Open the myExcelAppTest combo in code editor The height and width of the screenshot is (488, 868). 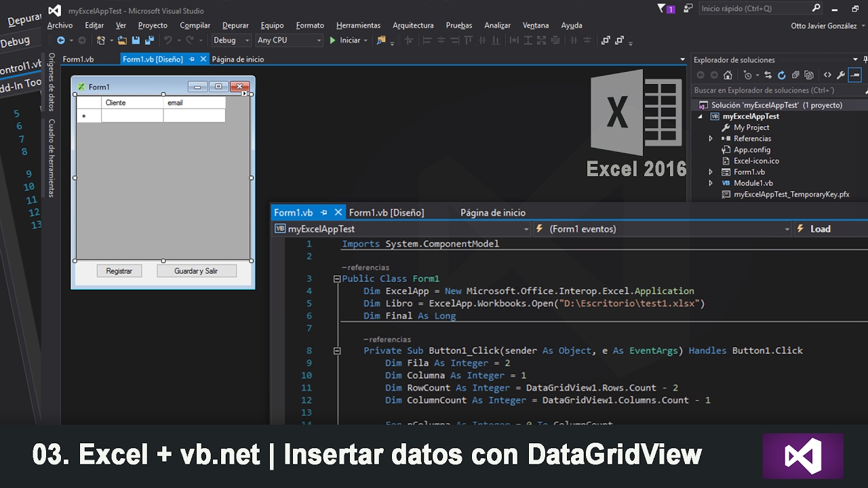pyautogui.click(x=401, y=229)
